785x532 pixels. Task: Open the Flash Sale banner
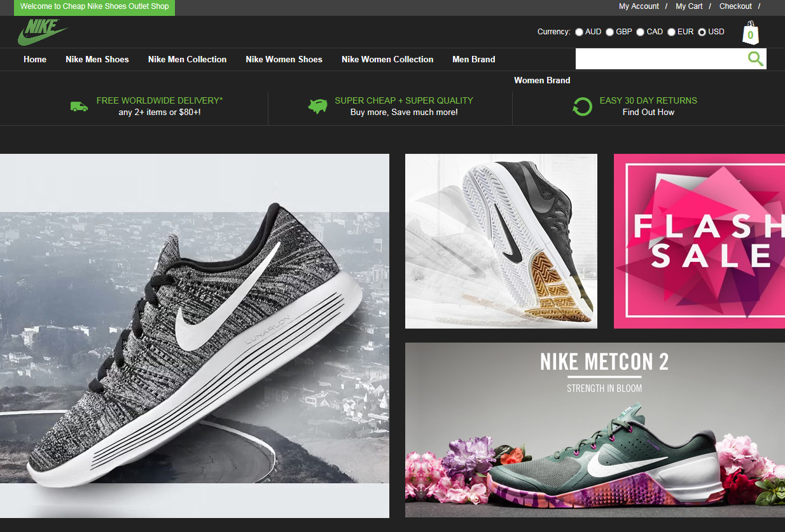699,241
